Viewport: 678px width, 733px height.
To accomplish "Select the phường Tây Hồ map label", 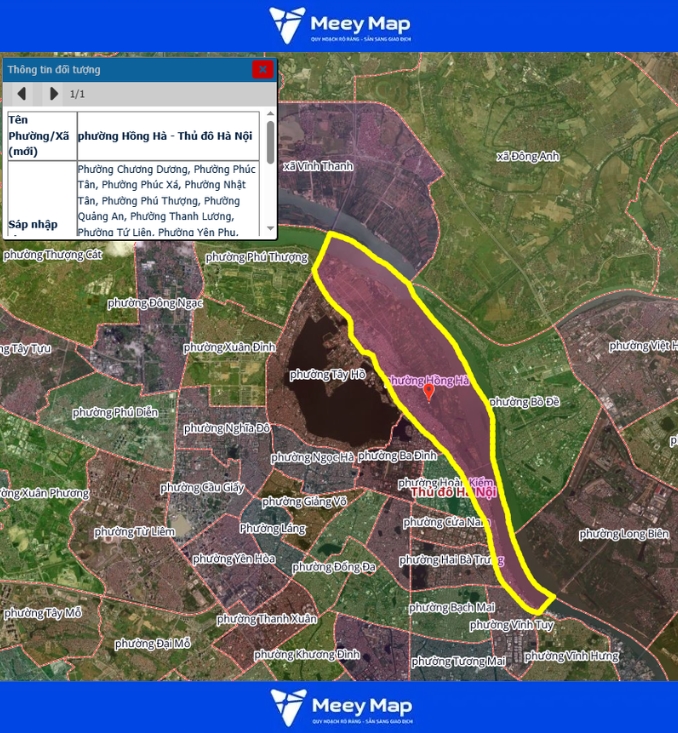I will 327,375.
